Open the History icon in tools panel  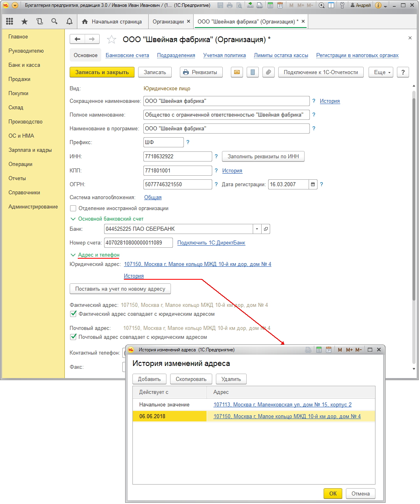tap(39, 21)
